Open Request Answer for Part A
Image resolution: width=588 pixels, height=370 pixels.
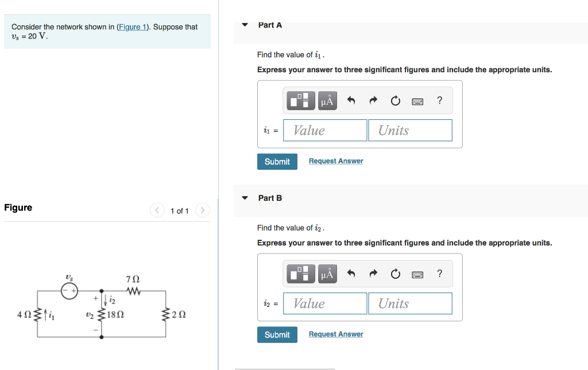tap(335, 161)
